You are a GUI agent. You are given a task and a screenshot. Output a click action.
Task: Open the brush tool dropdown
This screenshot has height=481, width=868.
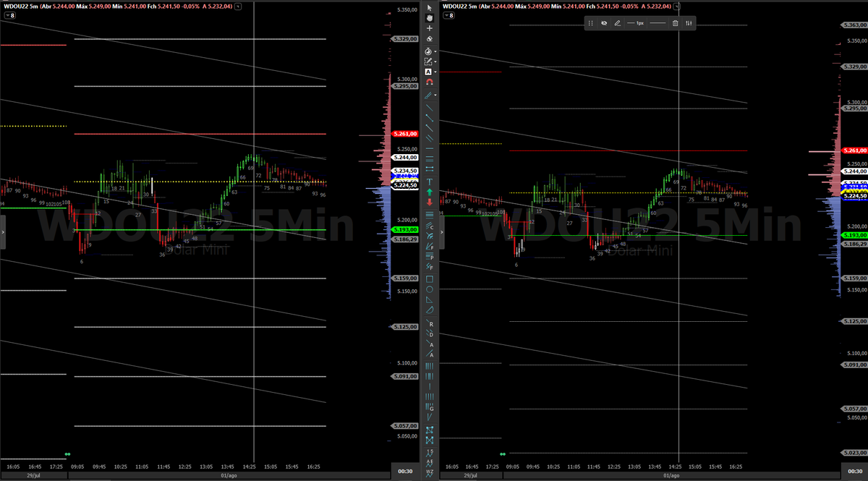coord(435,95)
